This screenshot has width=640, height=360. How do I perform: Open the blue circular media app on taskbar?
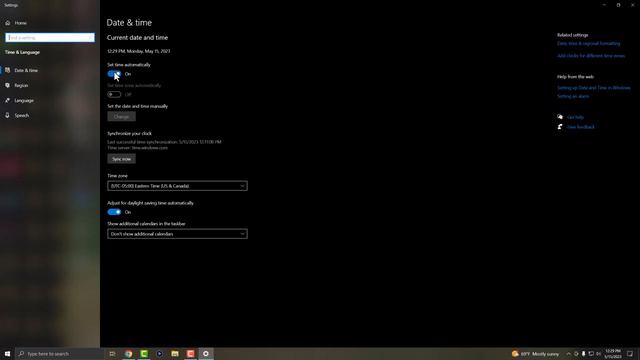(160, 354)
